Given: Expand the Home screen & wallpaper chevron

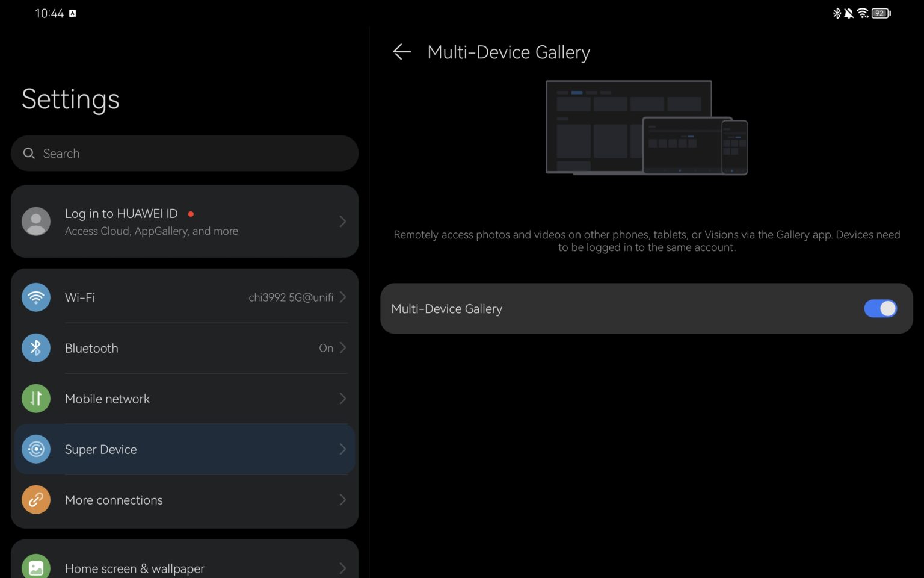Looking at the screenshot, I should (x=342, y=568).
